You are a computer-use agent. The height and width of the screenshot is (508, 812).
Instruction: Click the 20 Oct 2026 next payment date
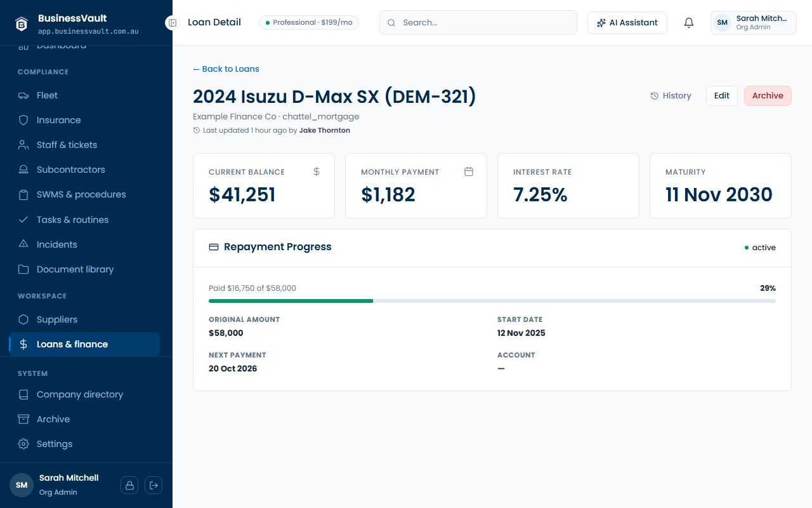(x=233, y=368)
